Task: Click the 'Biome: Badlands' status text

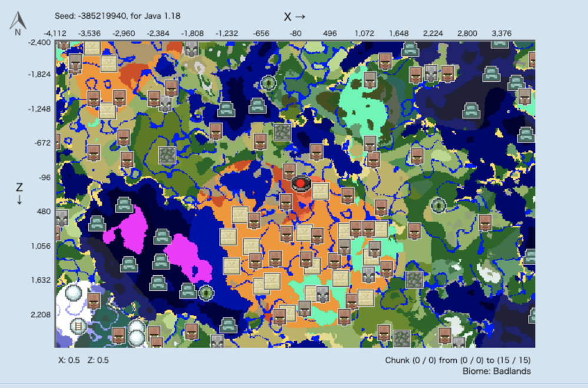Action: (x=497, y=371)
